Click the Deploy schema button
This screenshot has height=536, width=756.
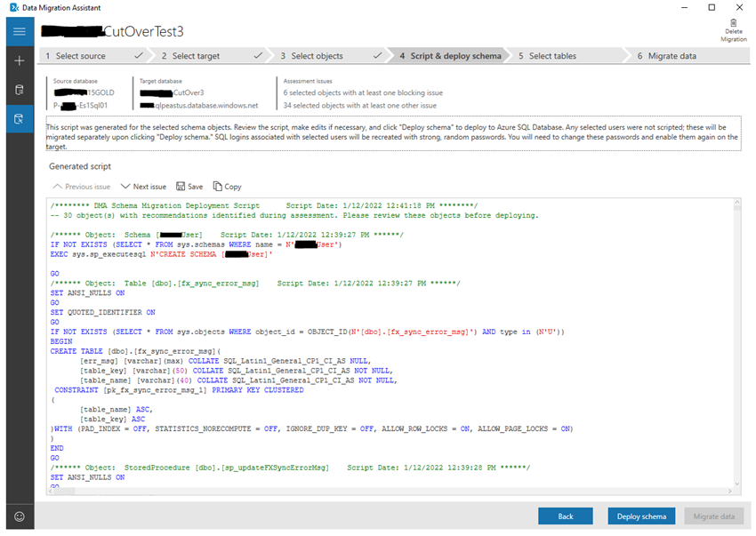pos(641,516)
